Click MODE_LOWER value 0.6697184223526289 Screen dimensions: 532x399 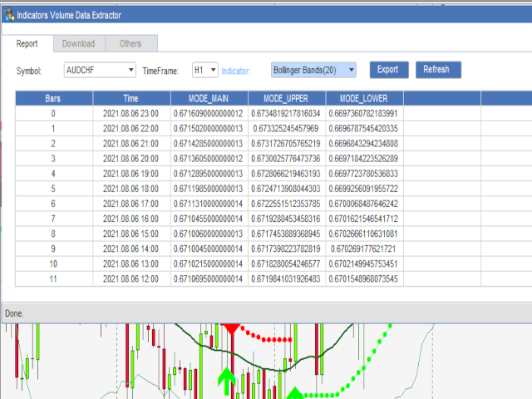363,159
